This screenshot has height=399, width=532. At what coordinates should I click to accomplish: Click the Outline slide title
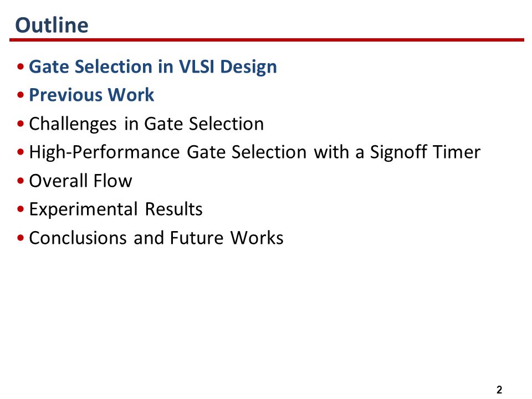click(x=52, y=25)
